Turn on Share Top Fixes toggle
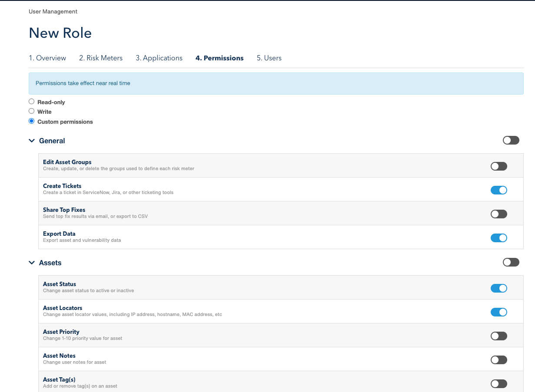Image resolution: width=535 pixels, height=392 pixels. pos(499,214)
